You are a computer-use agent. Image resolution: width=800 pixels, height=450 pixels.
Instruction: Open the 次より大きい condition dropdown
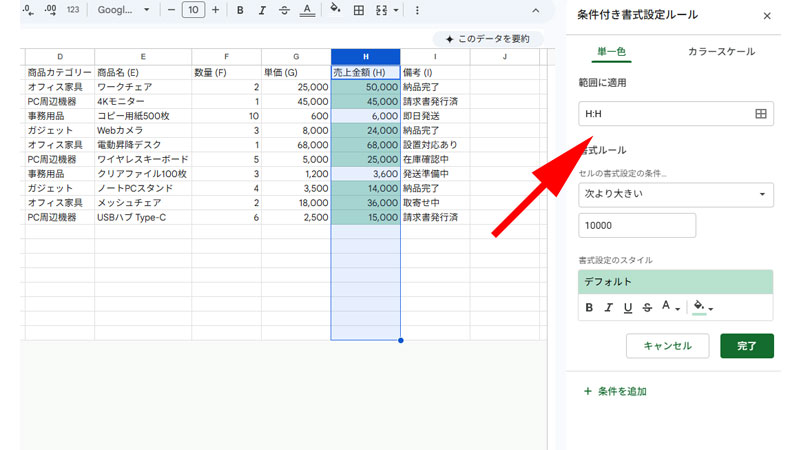pos(676,194)
